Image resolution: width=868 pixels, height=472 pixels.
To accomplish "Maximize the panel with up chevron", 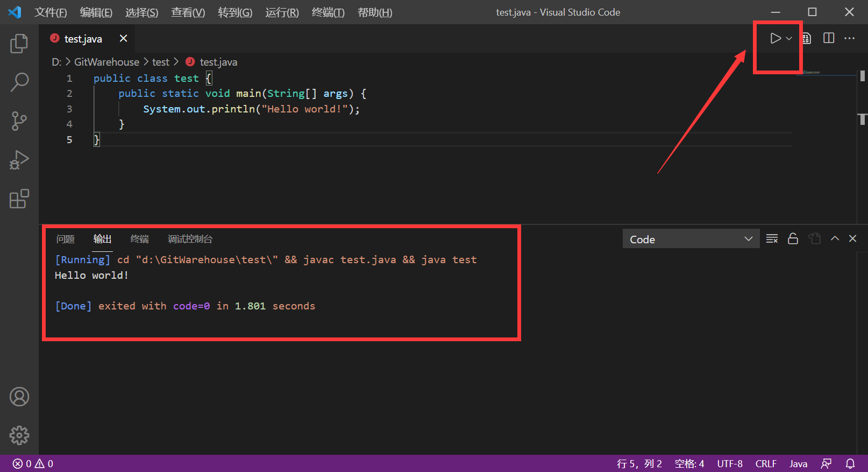I will (x=835, y=238).
